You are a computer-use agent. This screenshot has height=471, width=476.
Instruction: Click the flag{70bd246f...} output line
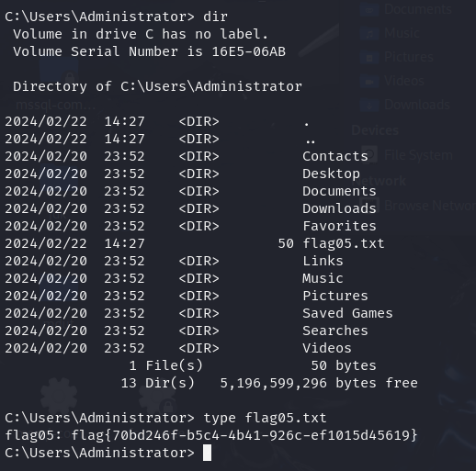(x=211, y=435)
